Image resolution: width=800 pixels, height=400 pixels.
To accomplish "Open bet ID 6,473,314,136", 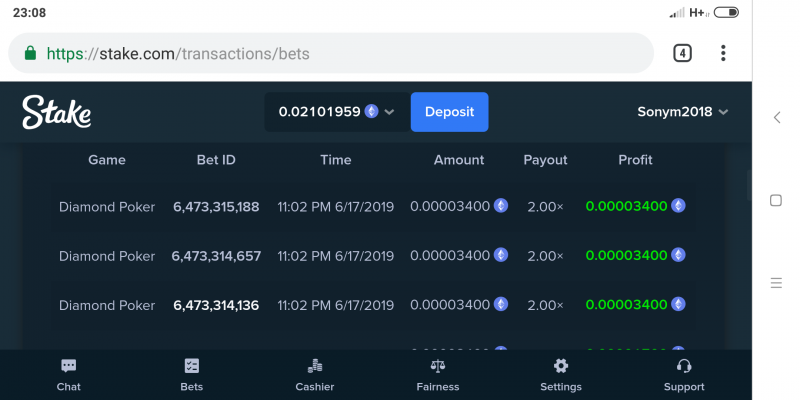I will point(216,306).
